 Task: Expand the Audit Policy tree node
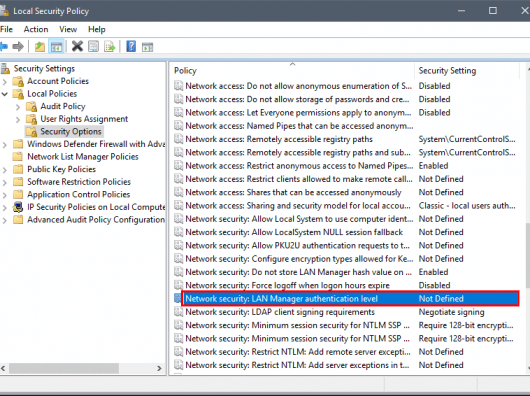pyautogui.click(x=18, y=107)
